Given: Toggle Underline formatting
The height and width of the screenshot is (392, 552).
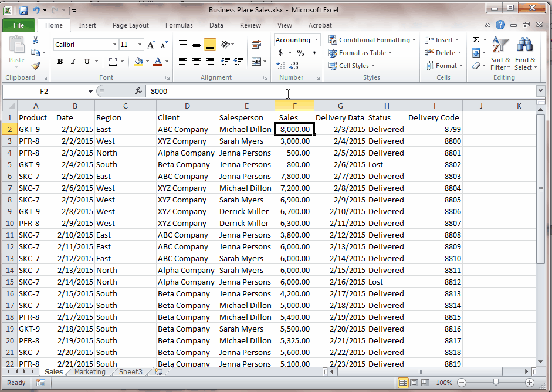Looking at the screenshot, I should coord(87,62).
